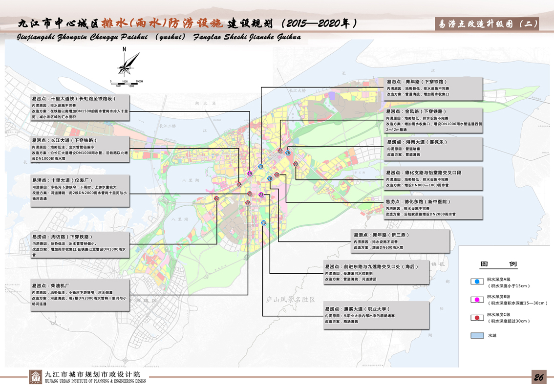The image size is (554, 392).
Task: Click the institute logo at bottom left
Action: point(36,377)
